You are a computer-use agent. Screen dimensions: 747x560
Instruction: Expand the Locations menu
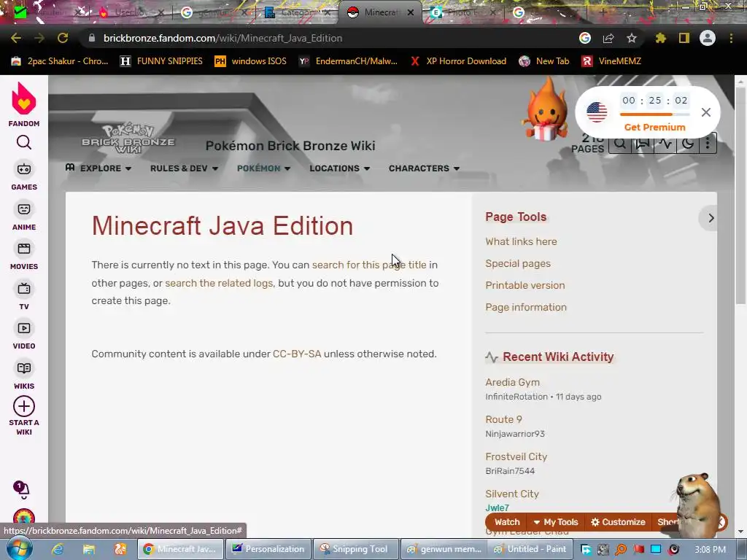(340, 168)
